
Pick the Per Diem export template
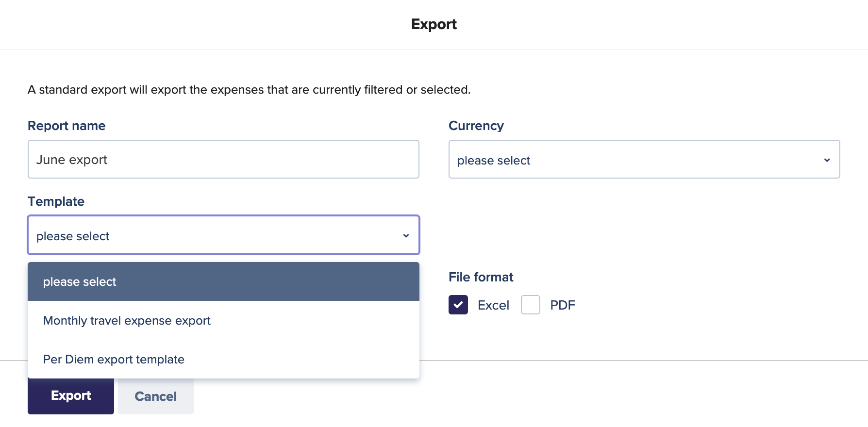pos(223,359)
